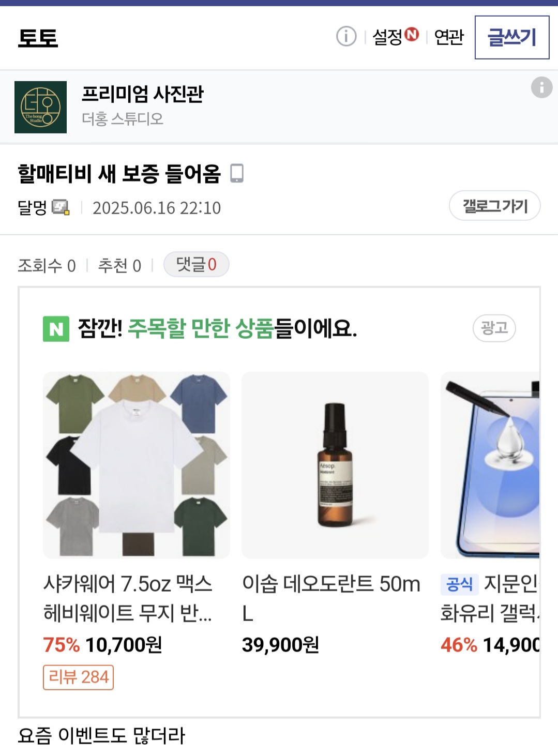Image resolution: width=558 pixels, height=756 pixels.
Task: Click The Hong Studio logo
Action: point(40,107)
